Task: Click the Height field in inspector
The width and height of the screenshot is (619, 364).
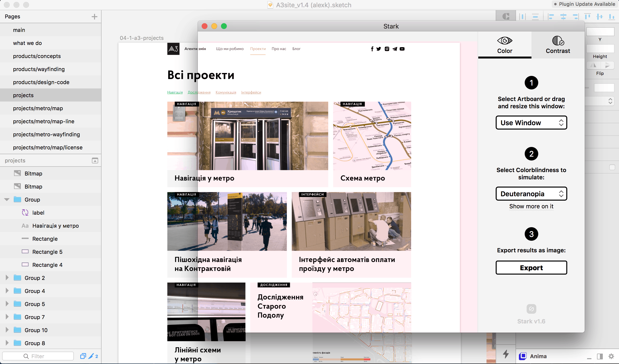Action: click(x=600, y=49)
